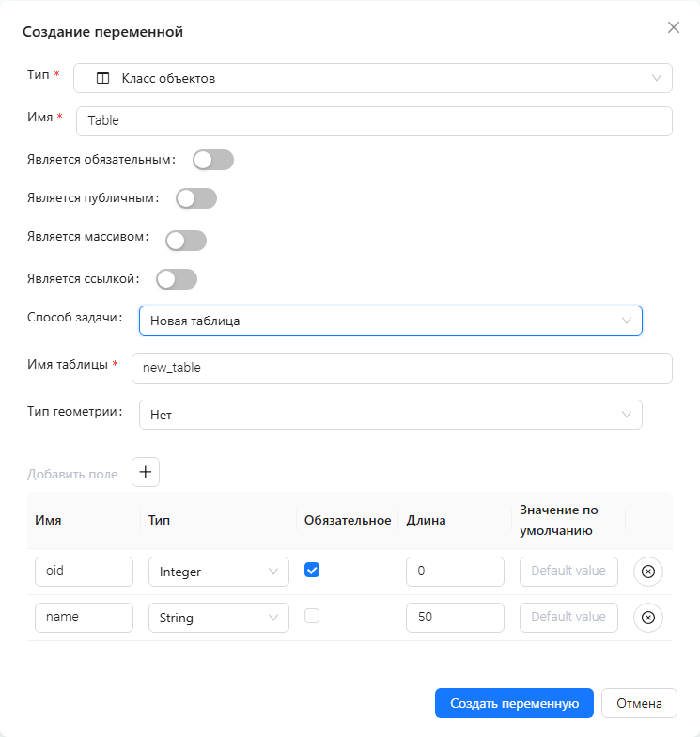Image resolution: width=700 pixels, height=737 pixels.
Task: Uncheck the required checkbox for oid
Action: (x=313, y=571)
